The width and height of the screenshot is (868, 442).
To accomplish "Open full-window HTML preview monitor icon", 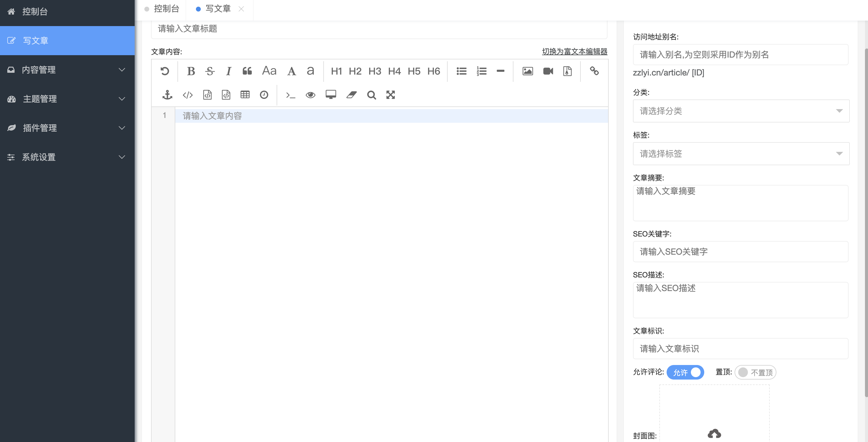I will (331, 95).
